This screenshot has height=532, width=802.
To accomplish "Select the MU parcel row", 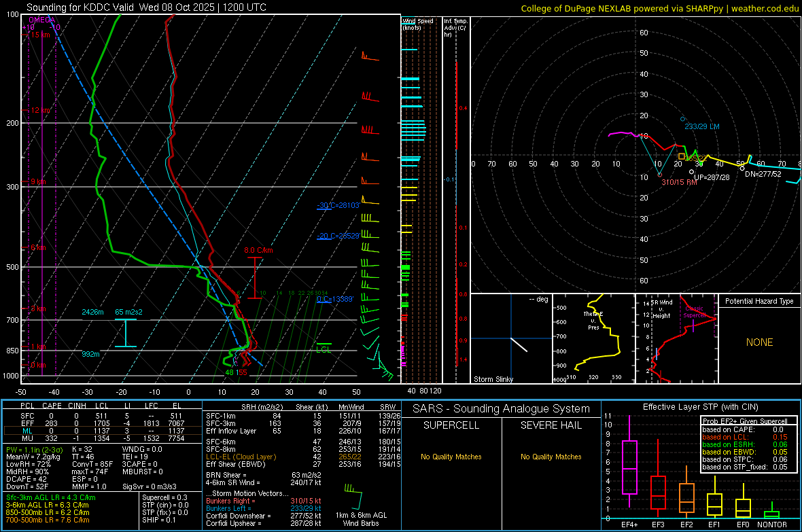I will pyautogui.click(x=102, y=438).
